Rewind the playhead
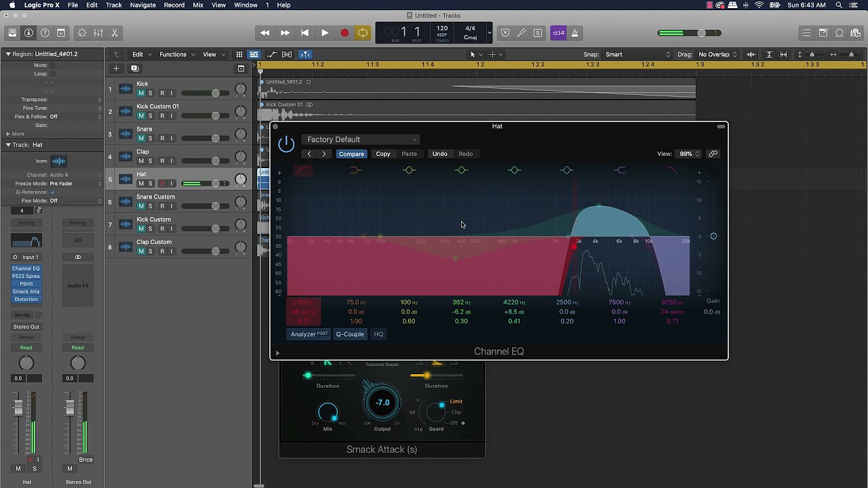The height and width of the screenshot is (488, 868). 264,33
